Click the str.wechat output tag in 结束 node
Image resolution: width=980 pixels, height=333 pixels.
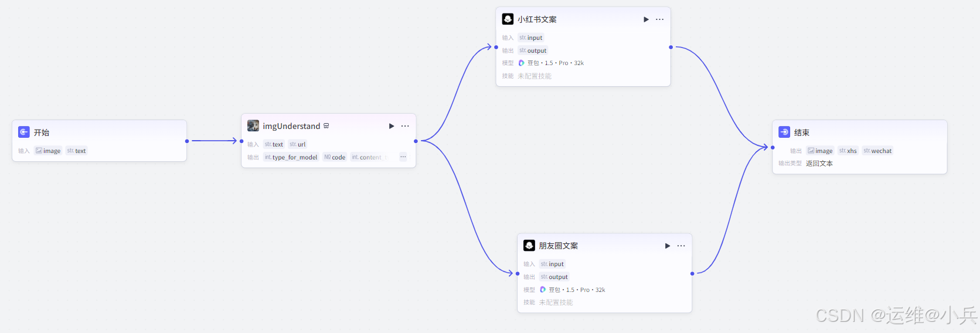pyautogui.click(x=877, y=151)
